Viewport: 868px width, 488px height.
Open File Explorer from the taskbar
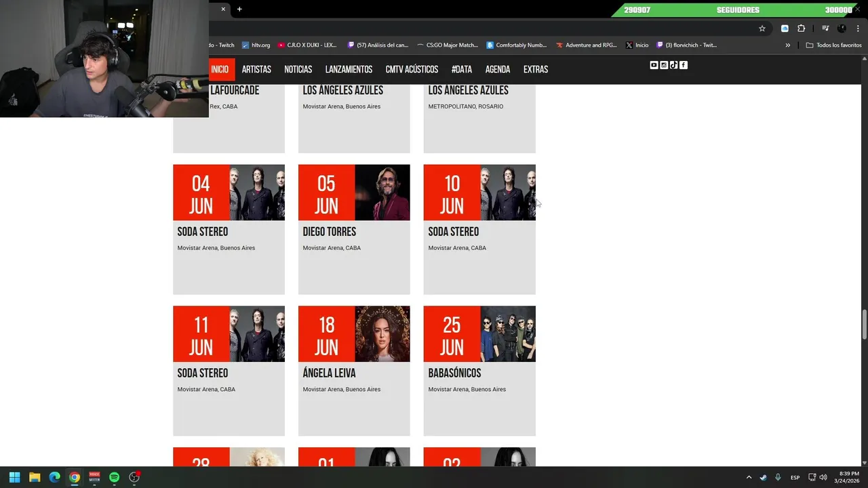(x=35, y=477)
